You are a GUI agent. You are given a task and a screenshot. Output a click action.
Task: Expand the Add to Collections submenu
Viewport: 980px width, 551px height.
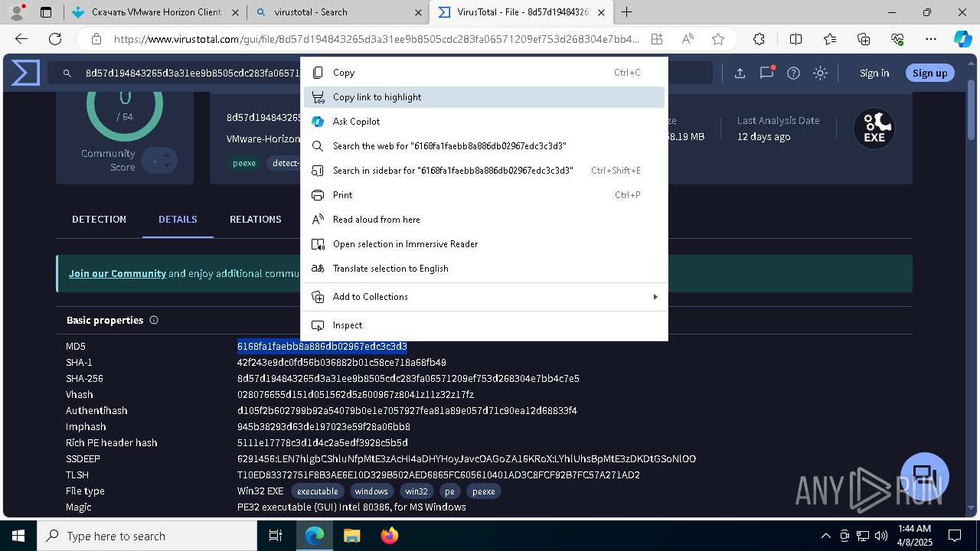click(484, 297)
